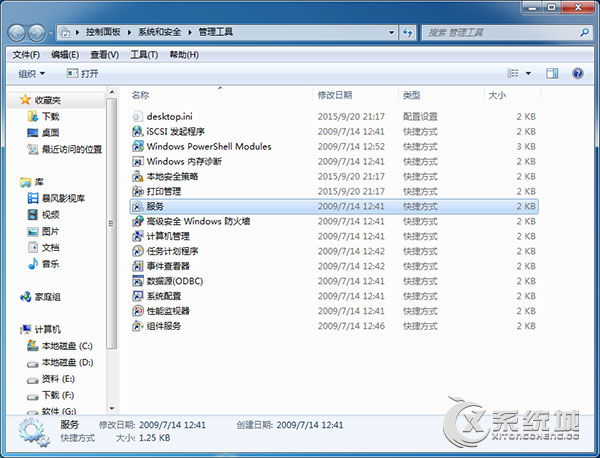
Task: Open address bar history dropdown
Action: (x=391, y=33)
